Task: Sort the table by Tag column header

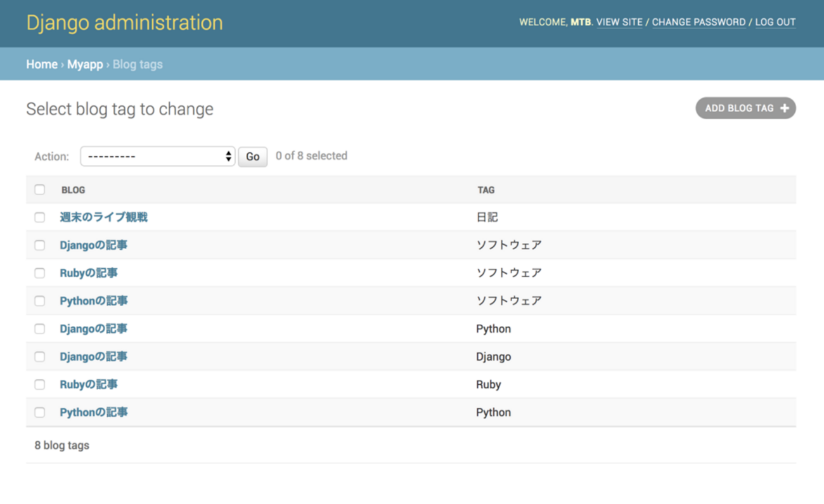Action: tap(486, 190)
